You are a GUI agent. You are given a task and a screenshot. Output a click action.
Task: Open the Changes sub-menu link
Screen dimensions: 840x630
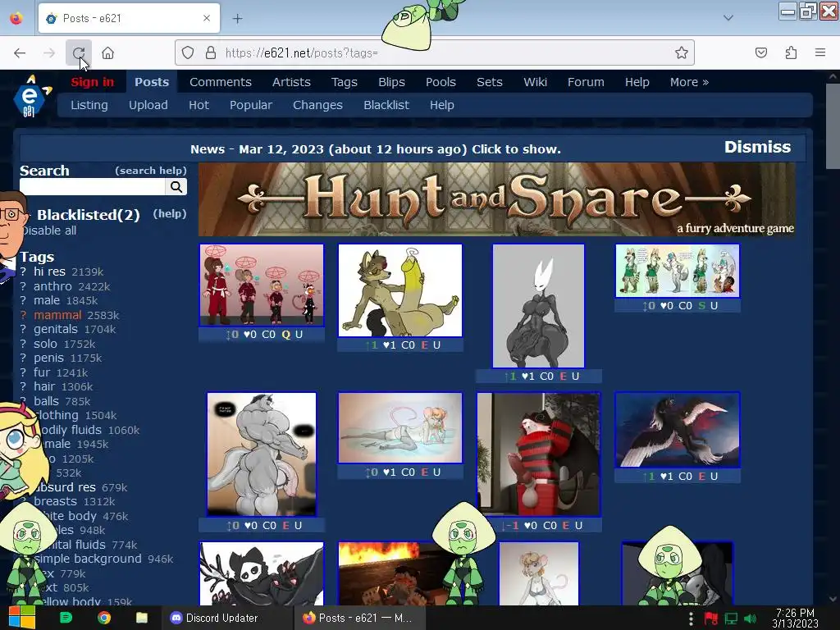[317, 105]
